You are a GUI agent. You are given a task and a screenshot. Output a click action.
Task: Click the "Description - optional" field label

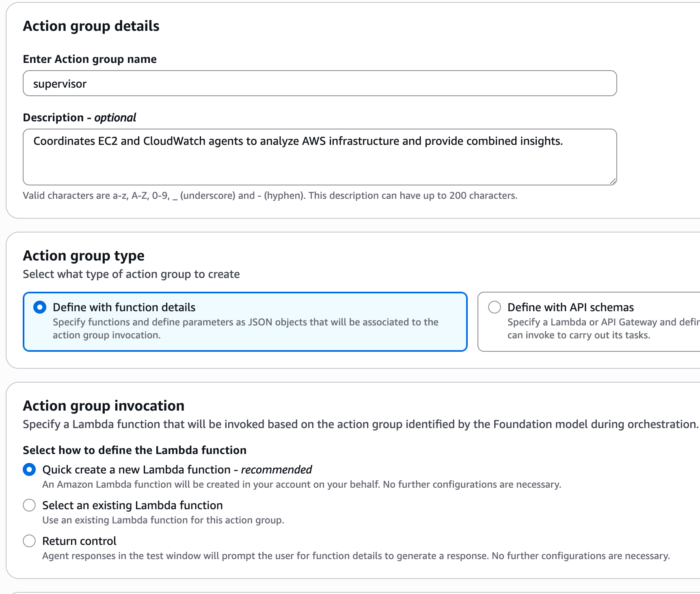[80, 118]
